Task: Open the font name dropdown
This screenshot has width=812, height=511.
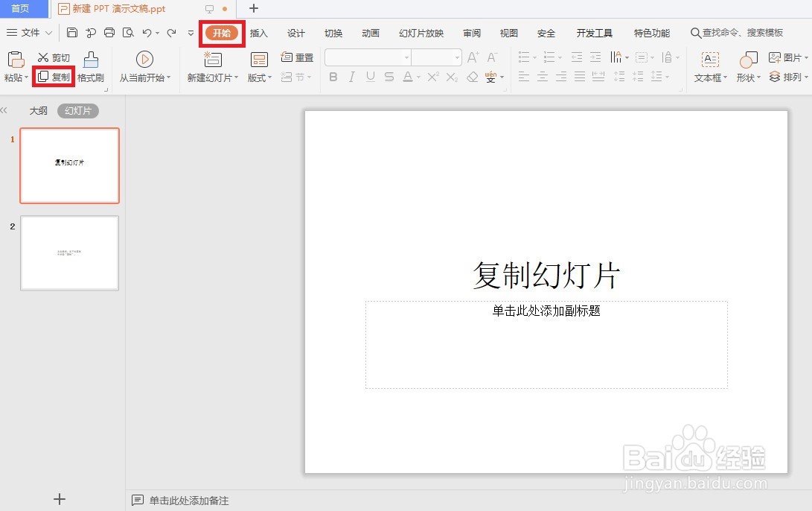Action: tap(406, 57)
